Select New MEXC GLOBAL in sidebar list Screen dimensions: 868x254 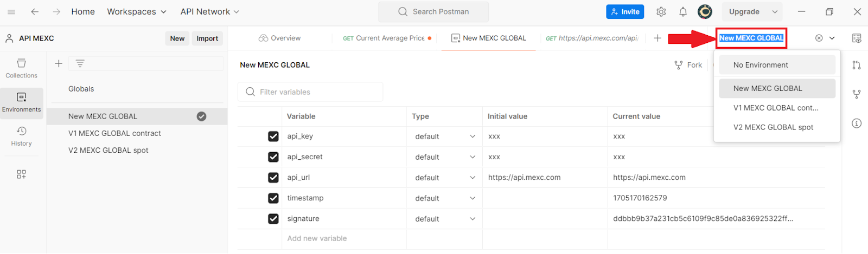[137, 116]
